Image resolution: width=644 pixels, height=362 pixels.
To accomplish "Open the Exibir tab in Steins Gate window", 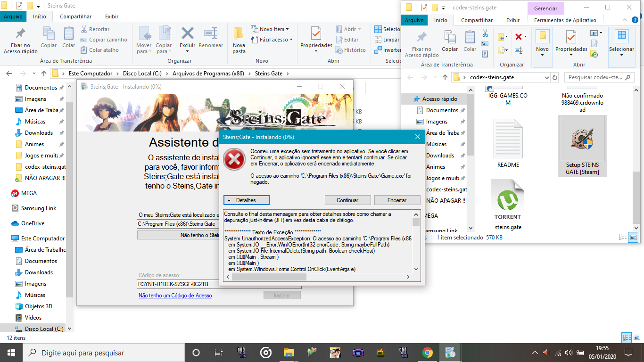I will click(x=112, y=16).
